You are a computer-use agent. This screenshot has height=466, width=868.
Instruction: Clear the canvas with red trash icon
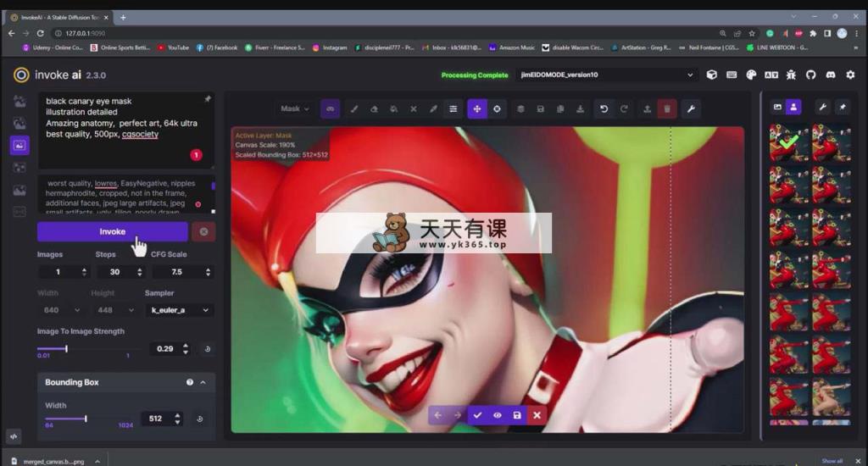point(667,109)
